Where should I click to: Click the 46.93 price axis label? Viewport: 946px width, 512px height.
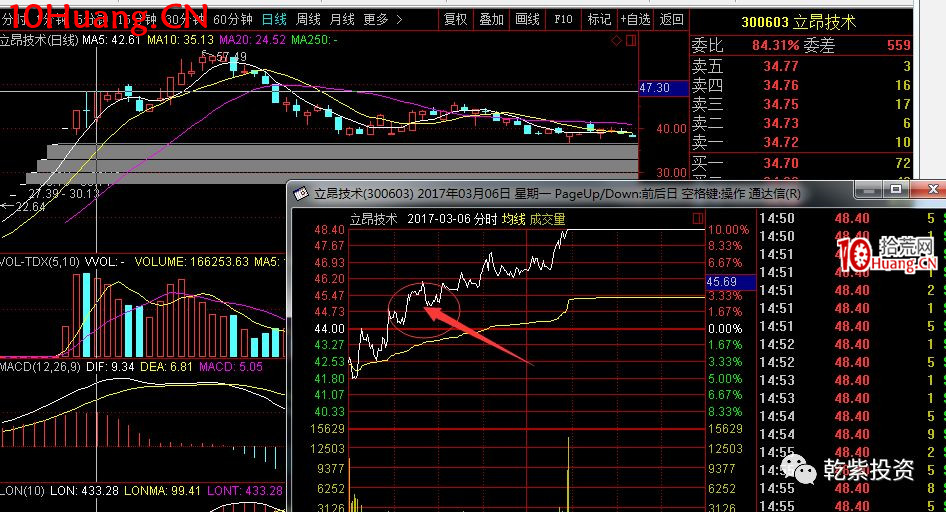coord(329,262)
